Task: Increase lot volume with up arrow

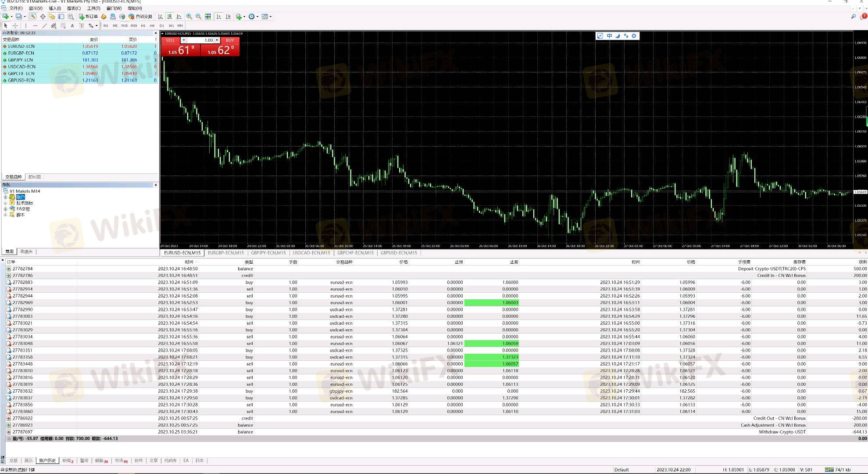Action: pyautogui.click(x=217, y=40)
